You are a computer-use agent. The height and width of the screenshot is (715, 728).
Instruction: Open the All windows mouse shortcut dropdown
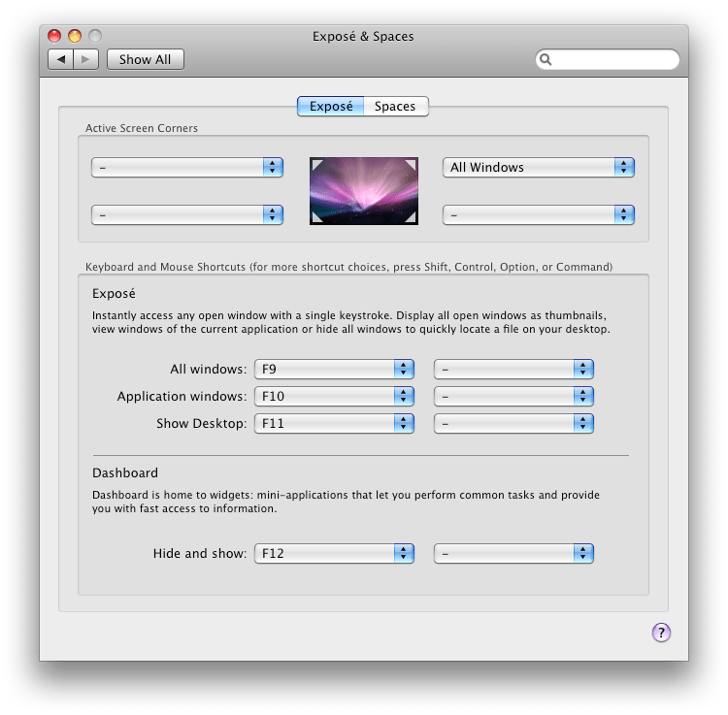(513, 369)
